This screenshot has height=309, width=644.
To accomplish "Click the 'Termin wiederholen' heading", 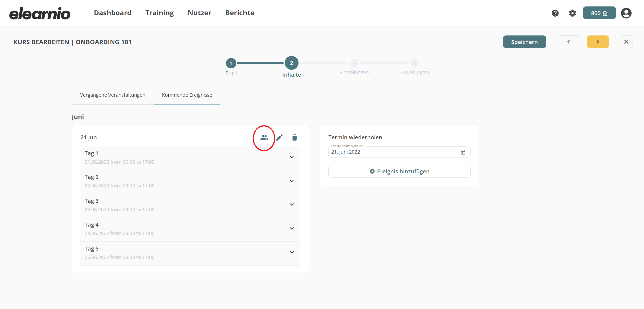I will point(355,137).
